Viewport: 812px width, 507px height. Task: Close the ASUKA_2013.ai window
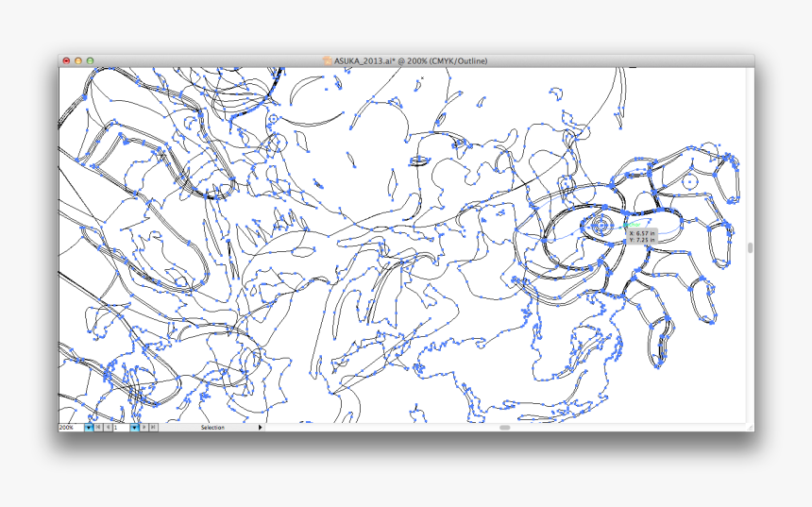tap(66, 61)
